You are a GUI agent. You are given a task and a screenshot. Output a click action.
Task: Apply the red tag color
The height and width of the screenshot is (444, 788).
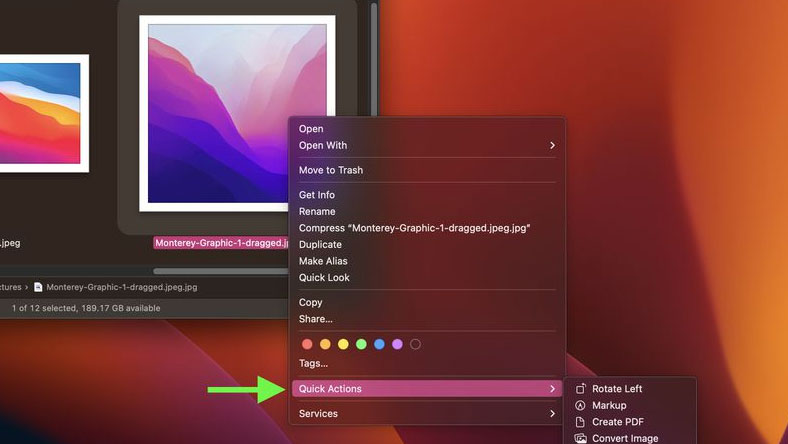307,344
